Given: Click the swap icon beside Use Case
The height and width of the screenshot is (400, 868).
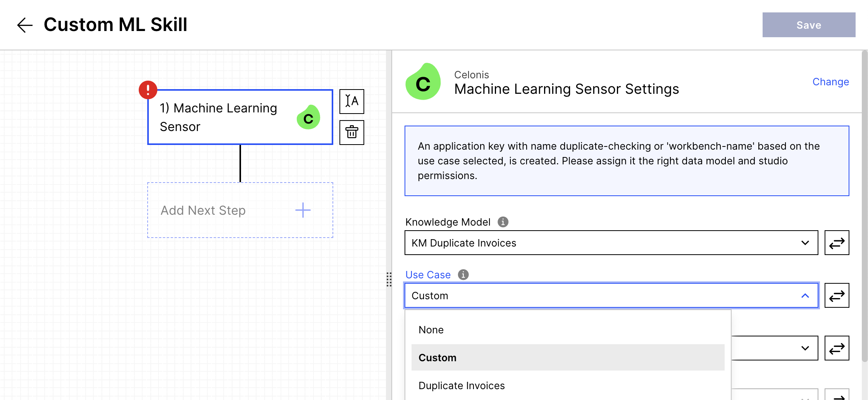Looking at the screenshot, I should tap(837, 295).
